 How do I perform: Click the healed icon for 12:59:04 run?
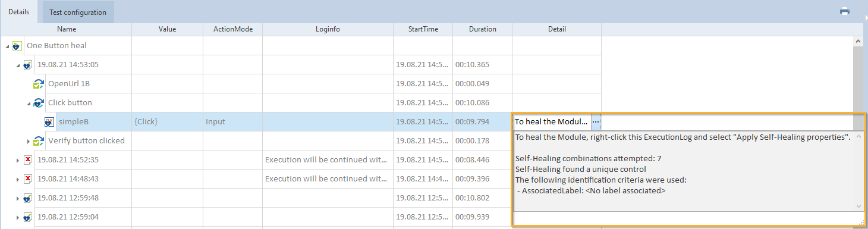(x=28, y=217)
